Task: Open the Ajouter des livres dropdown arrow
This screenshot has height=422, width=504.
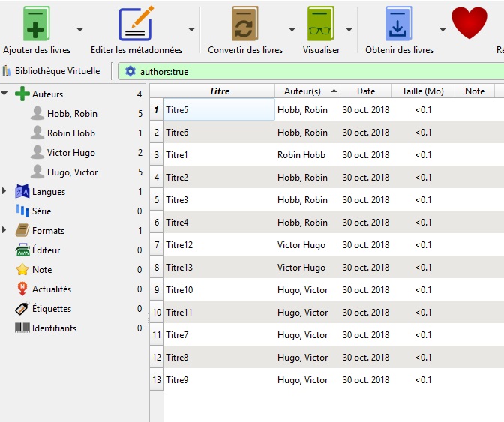Action: tap(79, 29)
